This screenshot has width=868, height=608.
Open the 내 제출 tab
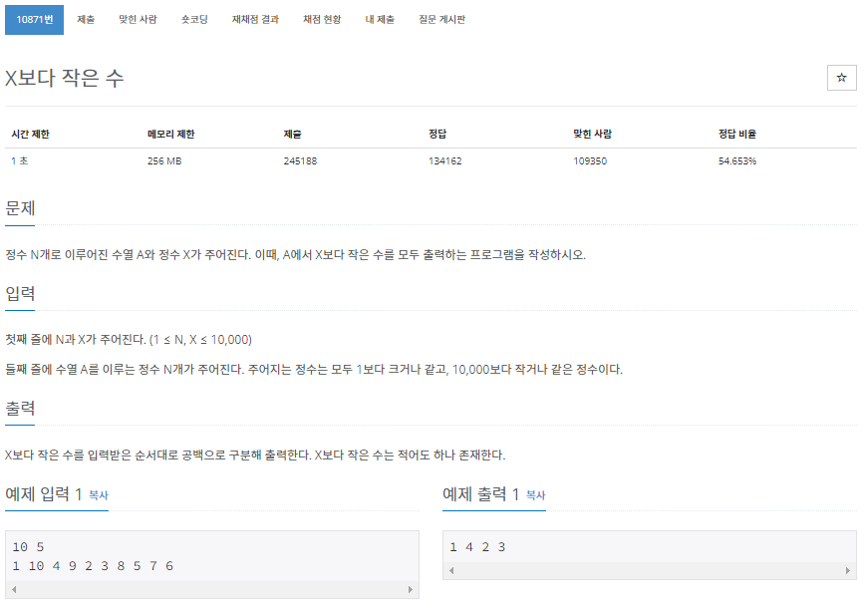tap(380, 20)
